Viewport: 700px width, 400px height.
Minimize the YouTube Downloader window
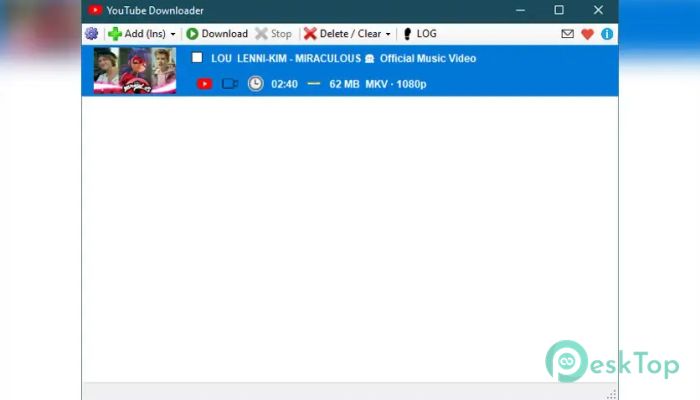[520, 10]
